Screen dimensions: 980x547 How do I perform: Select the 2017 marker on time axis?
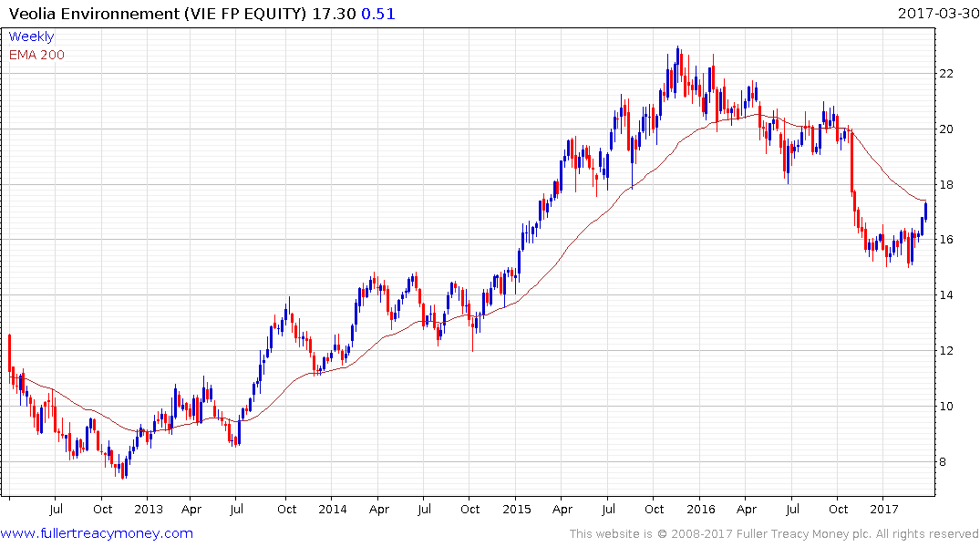884,509
